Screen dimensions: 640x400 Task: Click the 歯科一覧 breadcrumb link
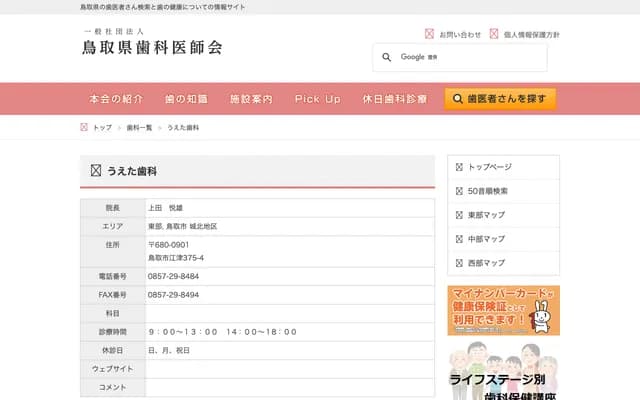139,128
